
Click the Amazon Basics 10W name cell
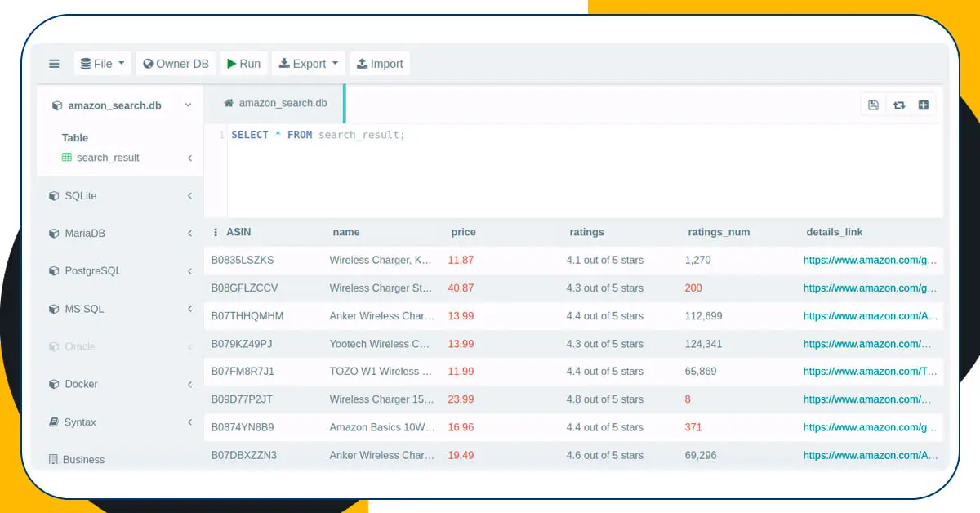pos(382,427)
